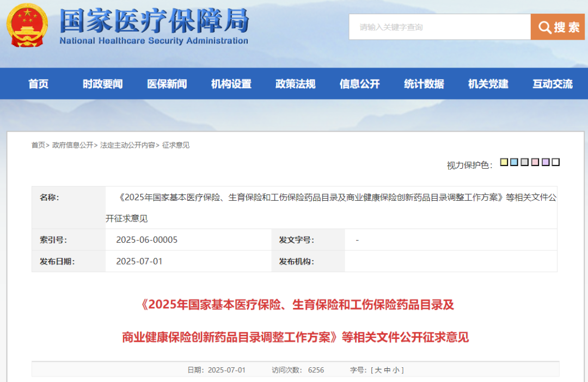Select the yellow eye-protection color swatch

pos(504,162)
